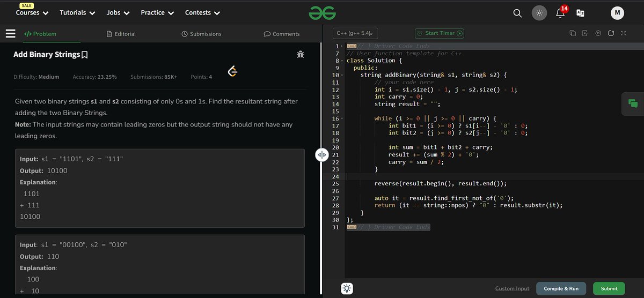The width and height of the screenshot is (644, 298).
Task: Open the Tutorials dropdown menu
Action: [x=78, y=12]
